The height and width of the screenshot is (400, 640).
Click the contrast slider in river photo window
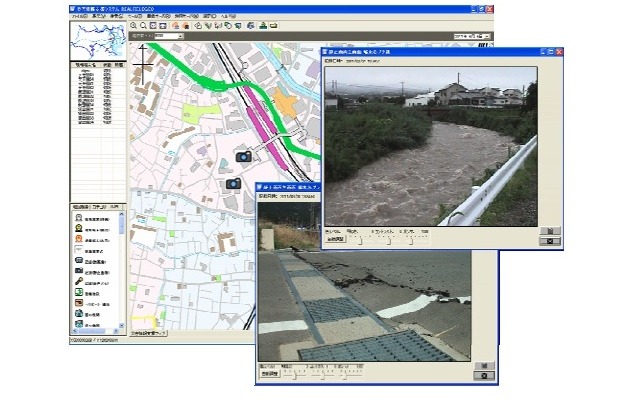click(388, 240)
